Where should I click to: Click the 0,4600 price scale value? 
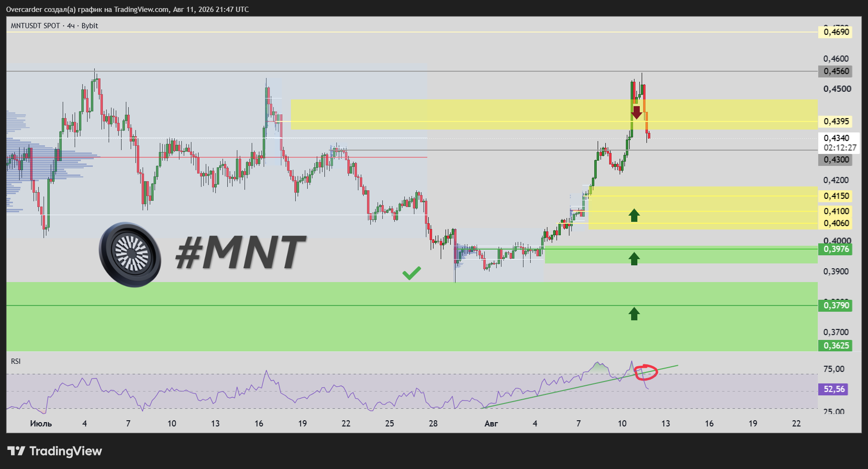pos(836,59)
